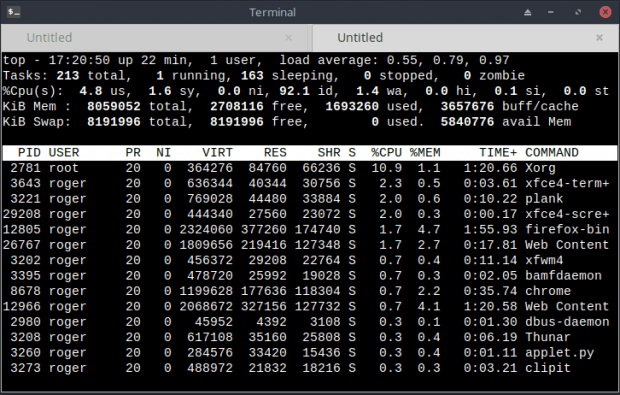This screenshot has width=620, height=395.
Task: Click the COMMAND column header
Action: tap(552, 153)
